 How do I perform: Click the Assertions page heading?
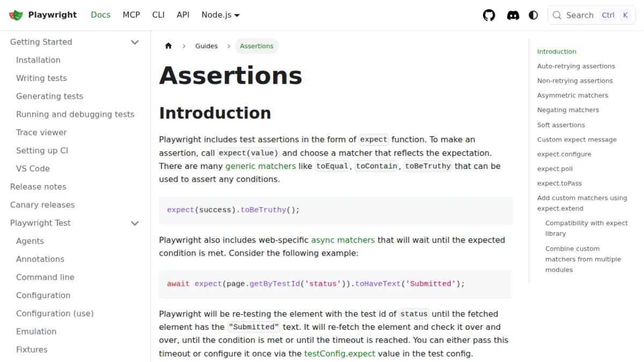(231, 76)
